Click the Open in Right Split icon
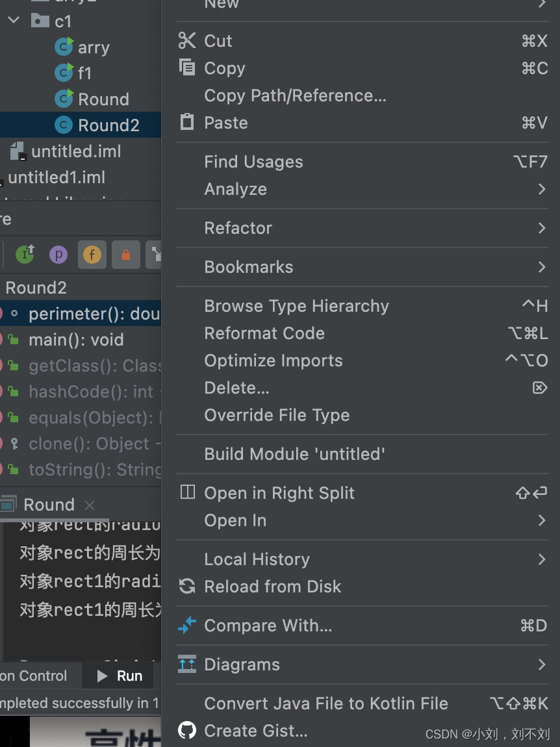Viewport: 560px width, 747px height. click(186, 492)
